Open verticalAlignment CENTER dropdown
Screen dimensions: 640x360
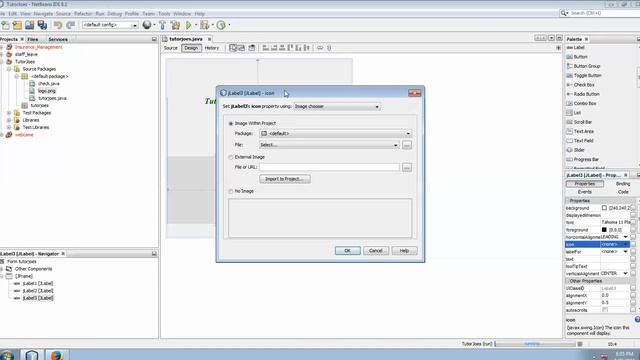625,273
